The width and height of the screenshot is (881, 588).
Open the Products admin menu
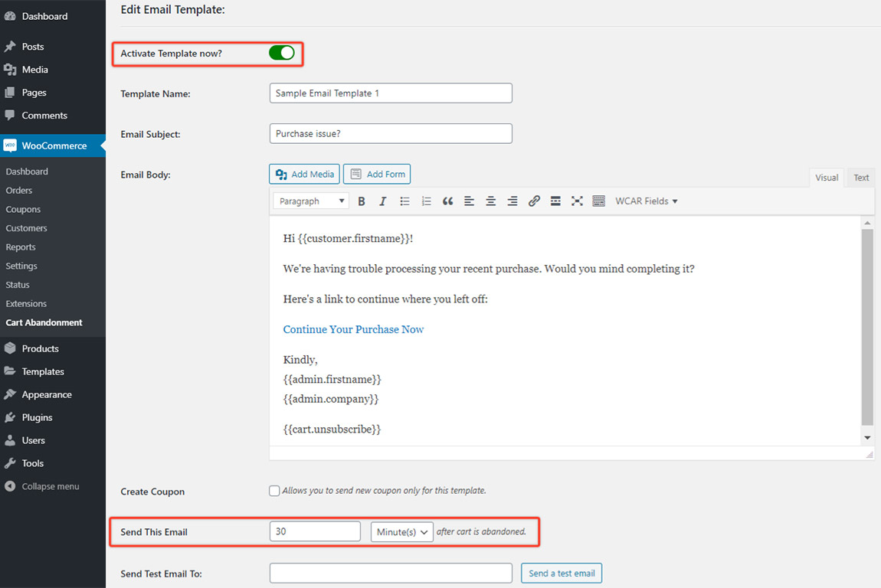pyautogui.click(x=53, y=349)
